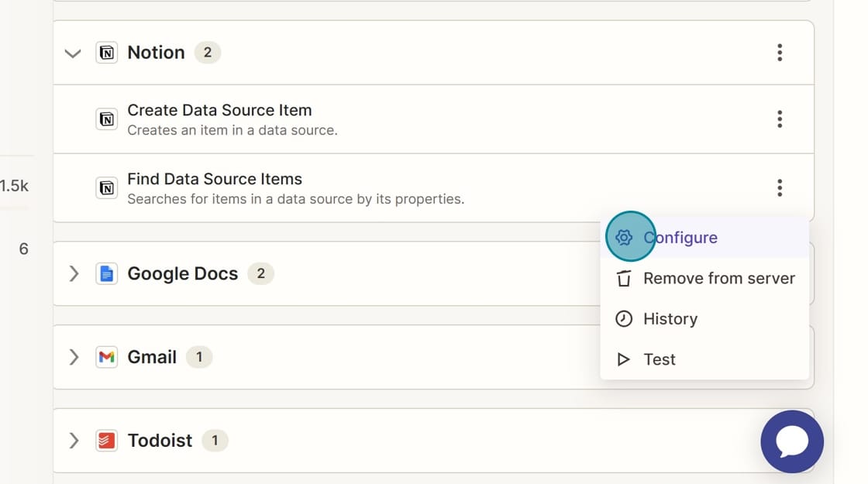Open the Notion group three-dot menu
This screenshot has width=868, height=484.
(780, 53)
